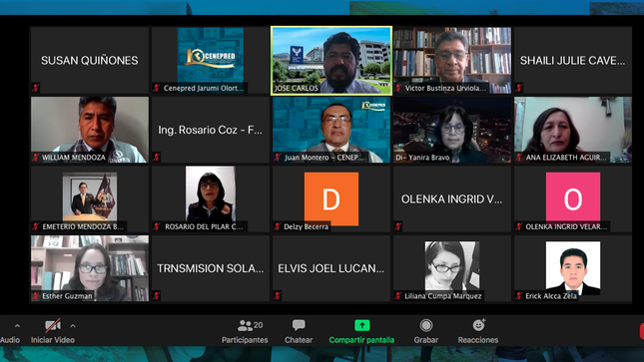This screenshot has height=362, width=644.
Task: Click muted mic icon on Susan Quiñones tile
Action: pyautogui.click(x=36, y=88)
